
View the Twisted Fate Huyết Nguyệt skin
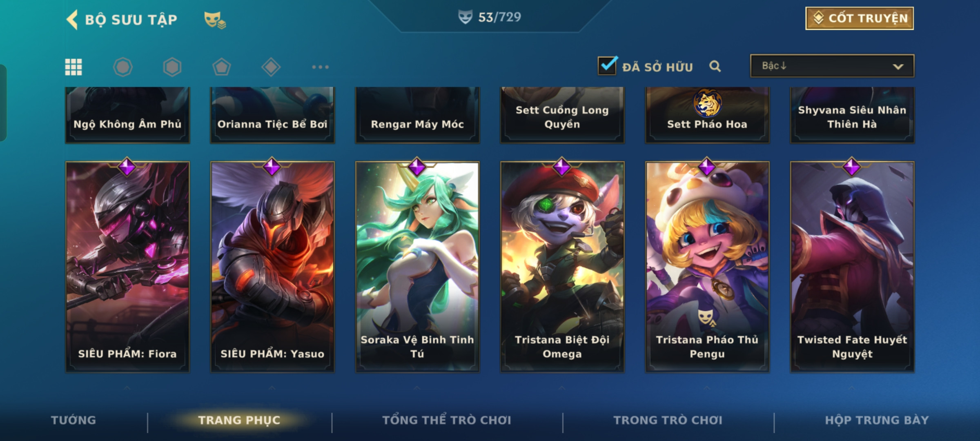click(x=852, y=267)
